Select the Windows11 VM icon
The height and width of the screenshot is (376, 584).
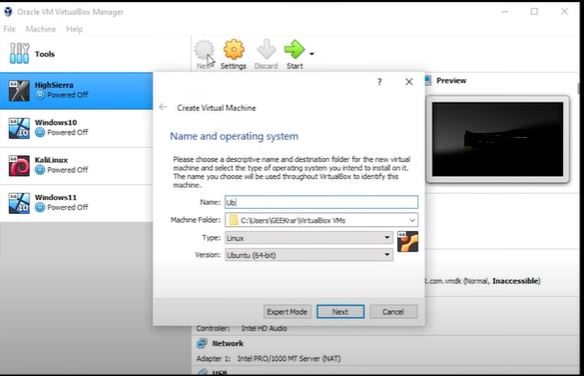pos(19,203)
